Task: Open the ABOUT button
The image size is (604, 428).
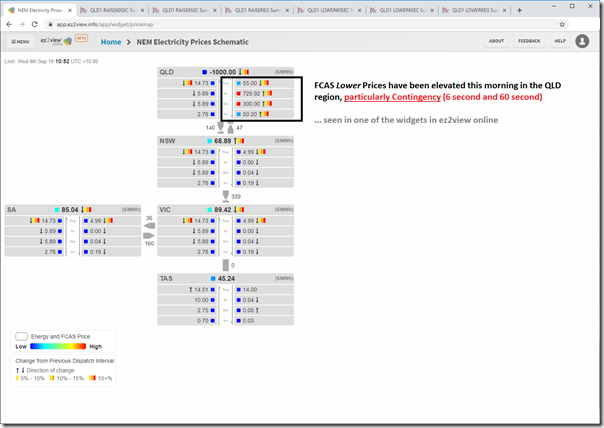Action: pyautogui.click(x=496, y=41)
